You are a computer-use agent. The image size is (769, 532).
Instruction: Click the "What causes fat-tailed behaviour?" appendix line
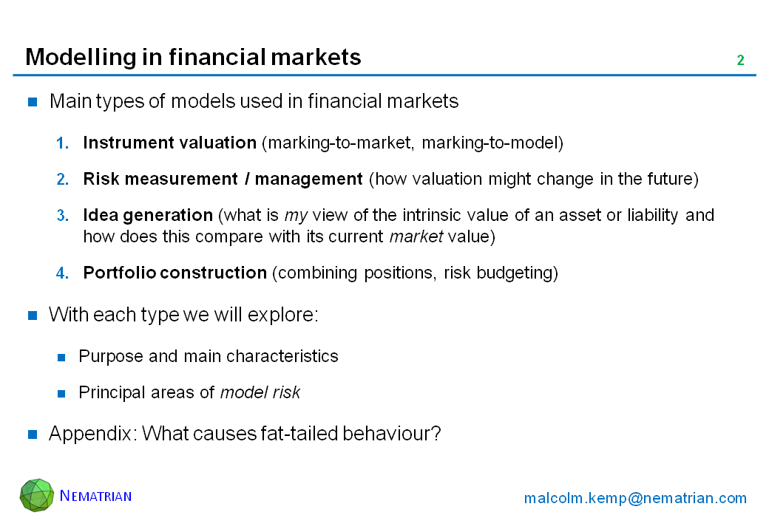pyautogui.click(x=291, y=434)
